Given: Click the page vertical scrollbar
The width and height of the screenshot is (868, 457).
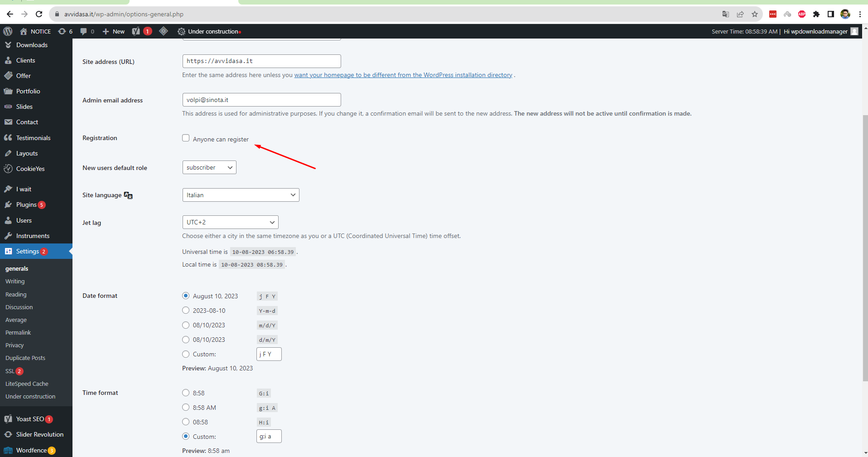Looking at the screenshot, I should pyautogui.click(x=865, y=247).
